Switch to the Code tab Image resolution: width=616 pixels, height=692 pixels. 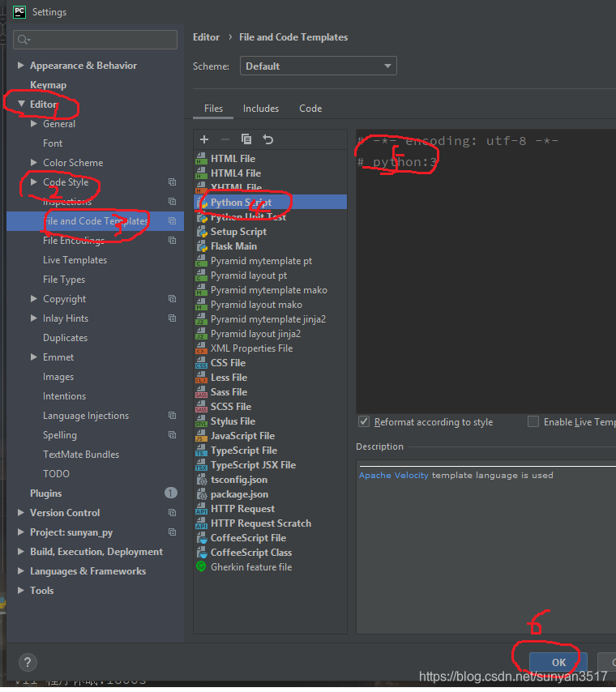pyautogui.click(x=310, y=109)
